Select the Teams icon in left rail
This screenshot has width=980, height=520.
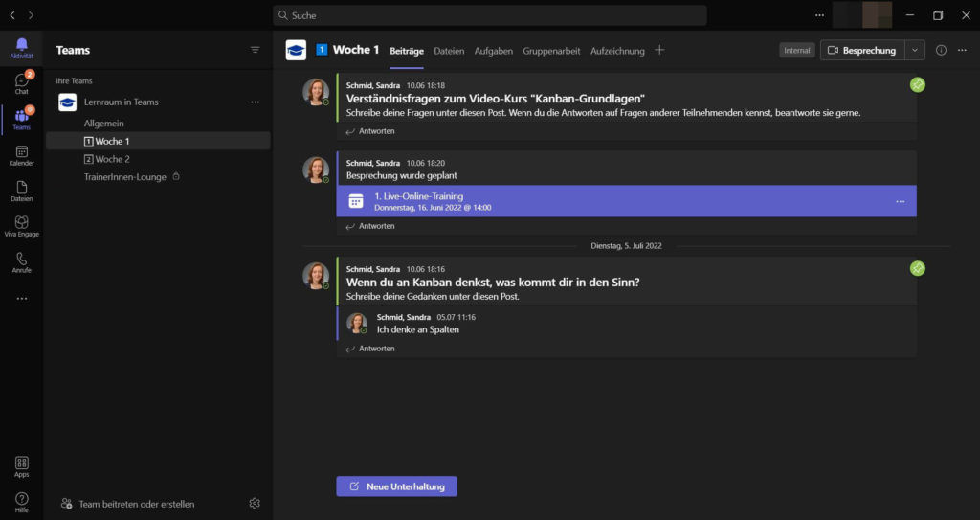coord(21,119)
